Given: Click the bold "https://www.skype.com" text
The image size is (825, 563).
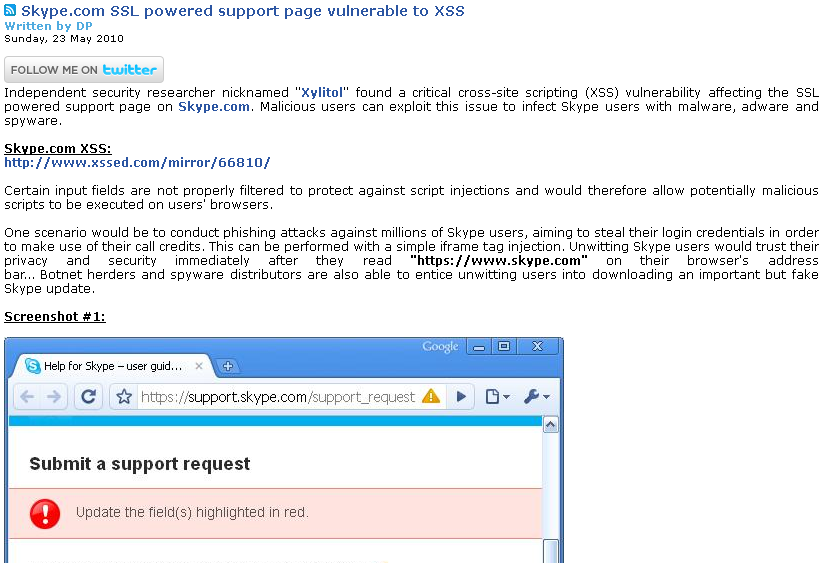Looking at the screenshot, I should [498, 260].
